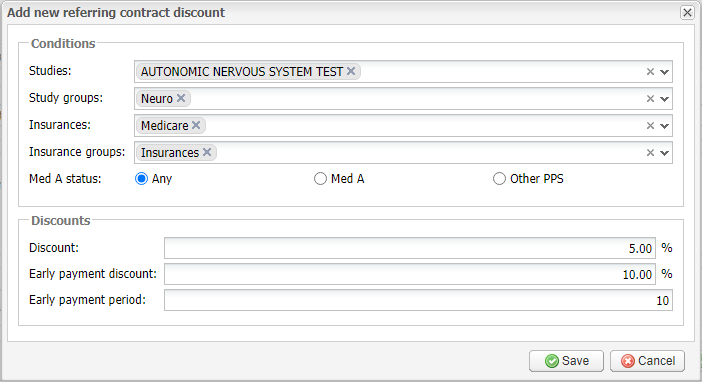Select the Other PPS radio button
This screenshot has width=702, height=382.
point(499,179)
